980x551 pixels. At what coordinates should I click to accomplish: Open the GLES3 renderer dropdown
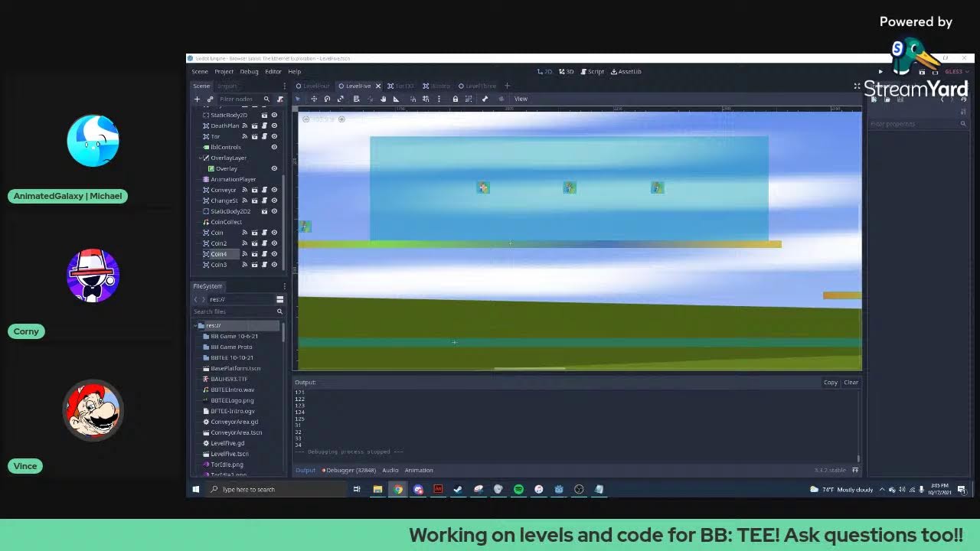point(956,72)
